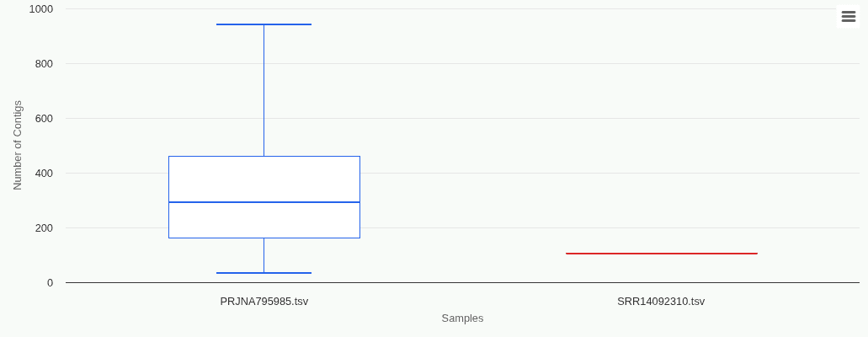
Task: Click the lower whisker cap of PRJNA795985
Action: point(264,273)
